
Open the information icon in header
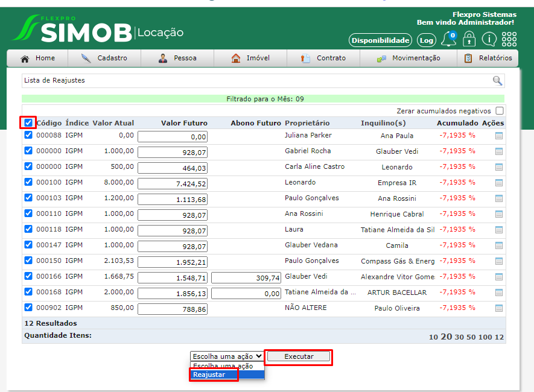tap(489, 39)
